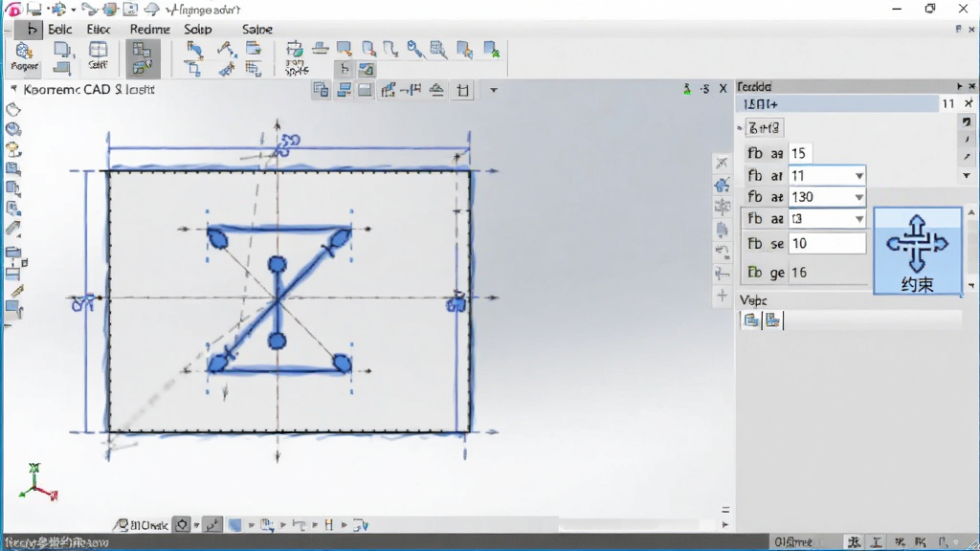The width and height of the screenshot is (980, 551).
Task: Click the large 约束 constraint button
Action: [x=917, y=252]
